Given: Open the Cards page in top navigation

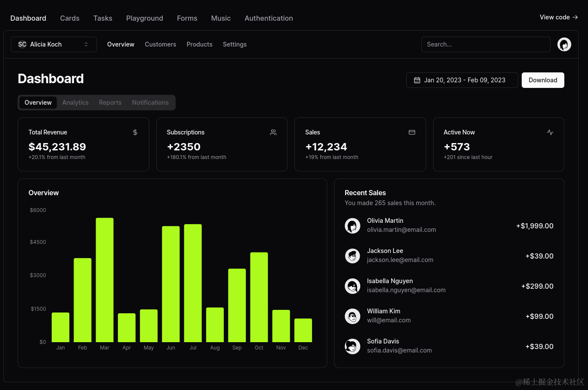Looking at the screenshot, I should (x=70, y=18).
